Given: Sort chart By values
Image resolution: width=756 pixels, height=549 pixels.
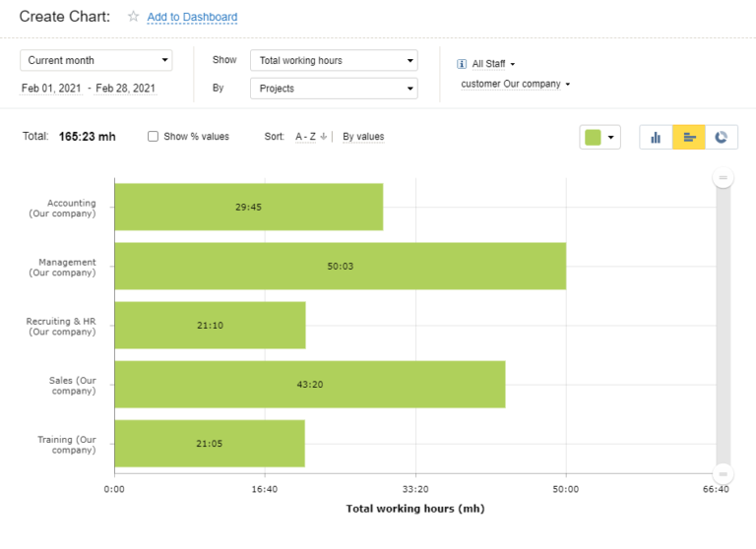Looking at the screenshot, I should 363,137.
